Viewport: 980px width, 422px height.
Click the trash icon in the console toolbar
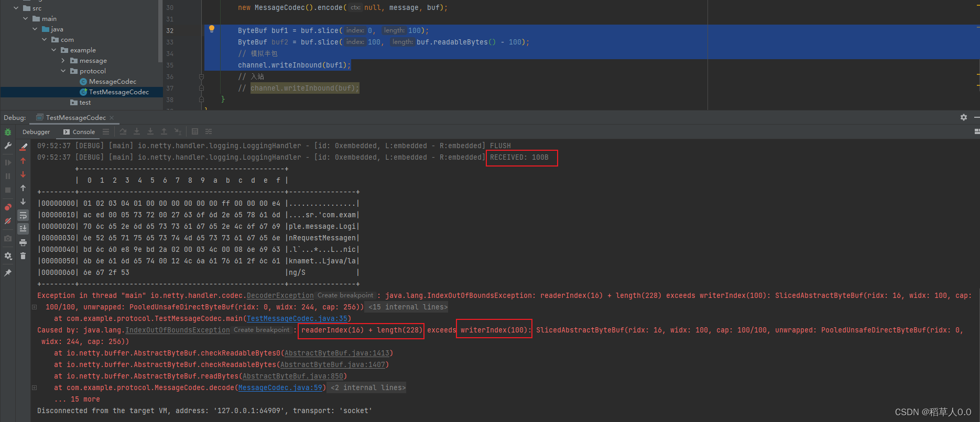click(x=23, y=256)
